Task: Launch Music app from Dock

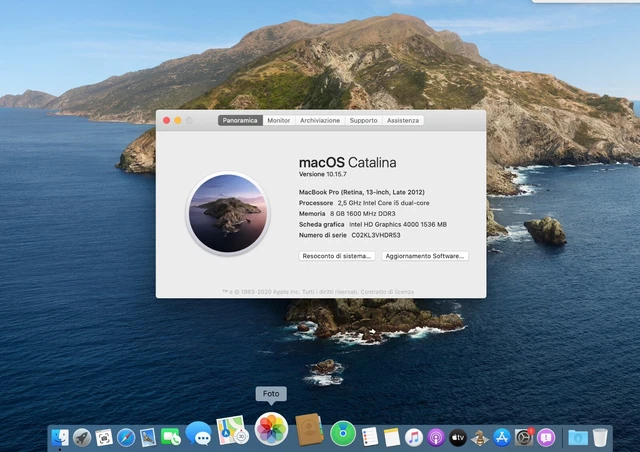Action: click(x=413, y=438)
